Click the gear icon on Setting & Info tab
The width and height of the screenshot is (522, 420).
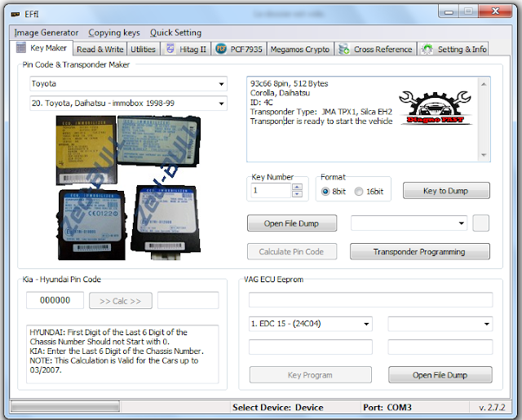[x=427, y=49]
